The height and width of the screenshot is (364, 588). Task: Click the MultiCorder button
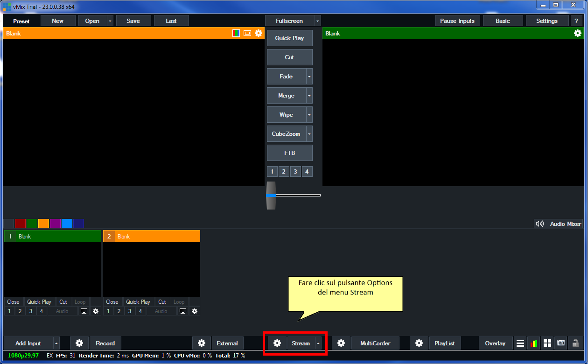(x=375, y=343)
